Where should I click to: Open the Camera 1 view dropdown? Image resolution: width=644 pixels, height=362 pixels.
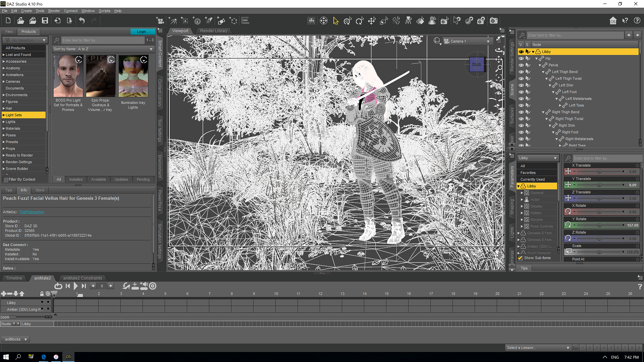(468, 41)
